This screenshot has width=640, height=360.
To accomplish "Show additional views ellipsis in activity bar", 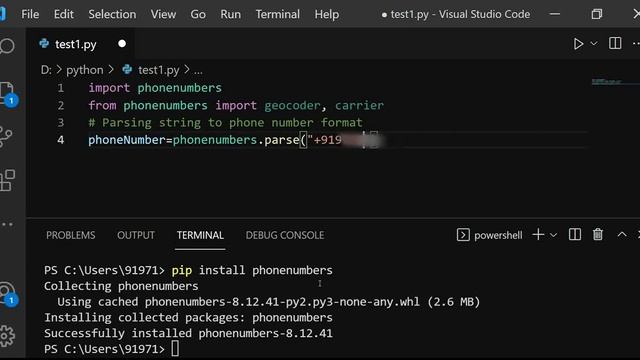I will [x=7, y=224].
